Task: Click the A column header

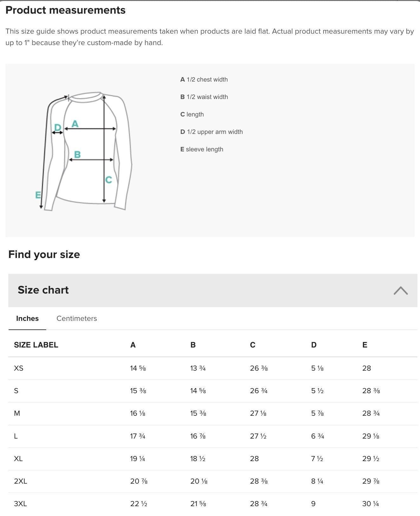Action: [133, 345]
